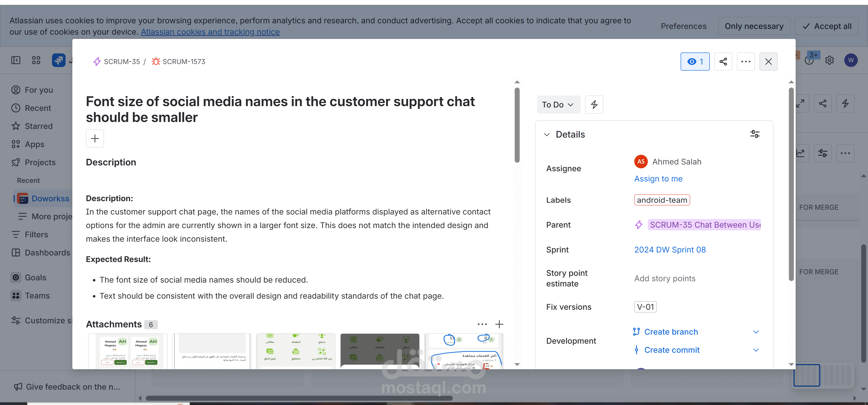Click Accept all cookies button

pos(827,26)
